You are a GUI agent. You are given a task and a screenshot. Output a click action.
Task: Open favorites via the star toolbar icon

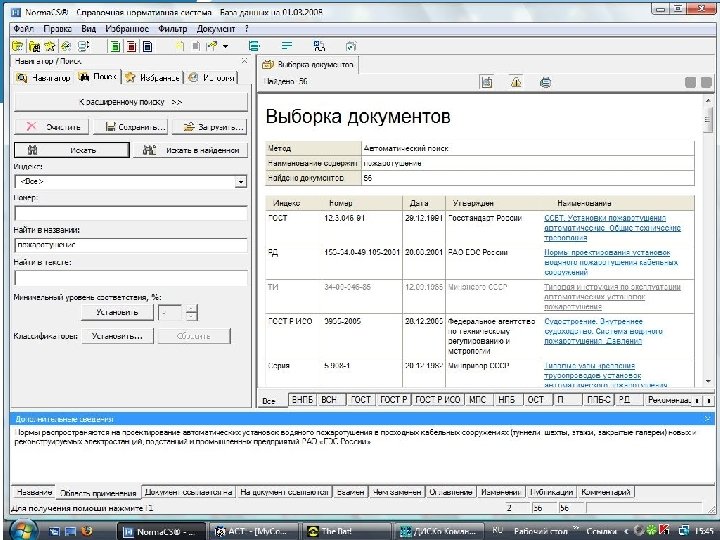[x=50, y=46]
